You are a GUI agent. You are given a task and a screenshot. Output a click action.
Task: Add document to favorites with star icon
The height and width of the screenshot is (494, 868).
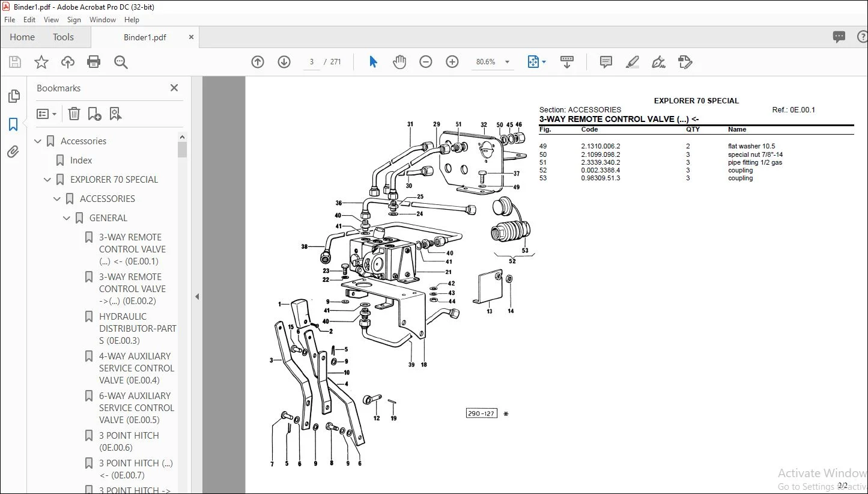click(x=41, y=62)
